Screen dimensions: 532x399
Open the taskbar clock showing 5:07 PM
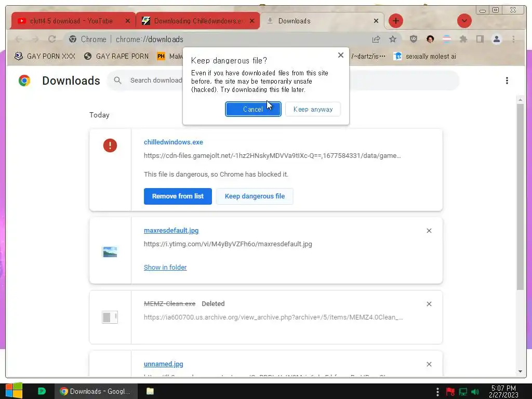[x=503, y=392]
